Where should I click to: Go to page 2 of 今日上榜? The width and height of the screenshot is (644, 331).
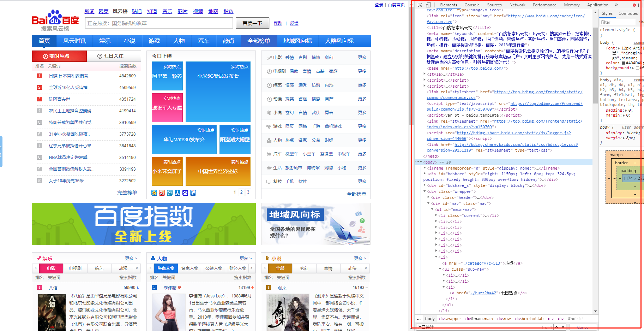click(241, 192)
